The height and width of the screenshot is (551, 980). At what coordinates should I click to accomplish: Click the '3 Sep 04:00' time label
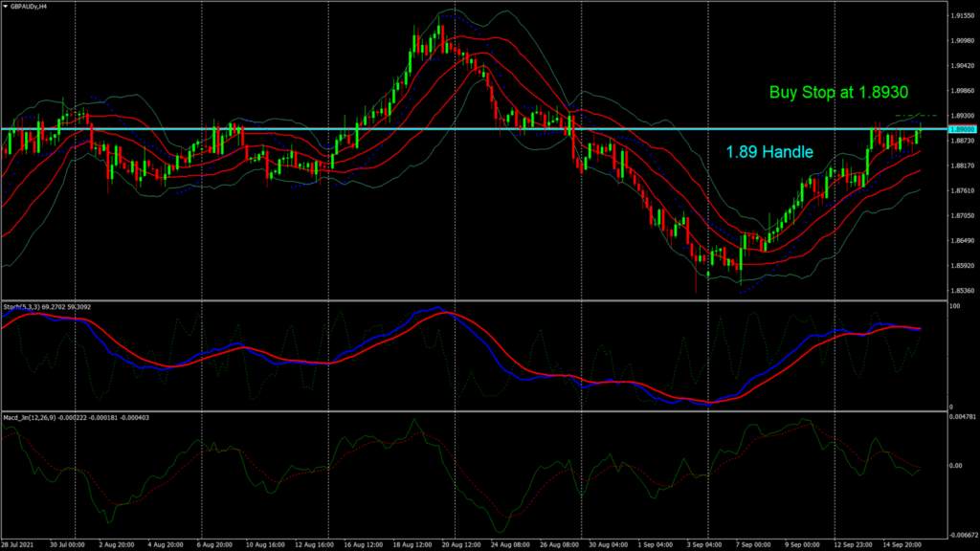pos(704,545)
